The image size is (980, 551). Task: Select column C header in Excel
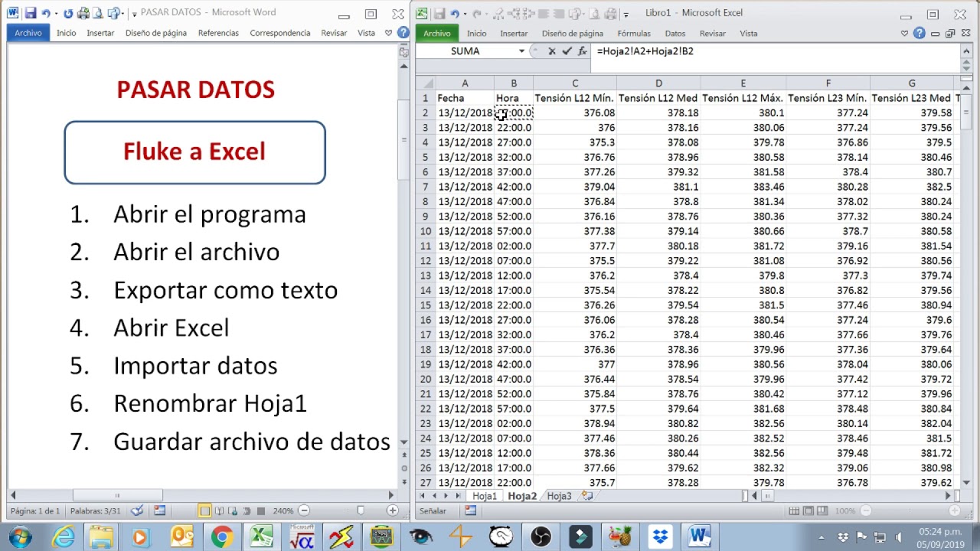575,83
